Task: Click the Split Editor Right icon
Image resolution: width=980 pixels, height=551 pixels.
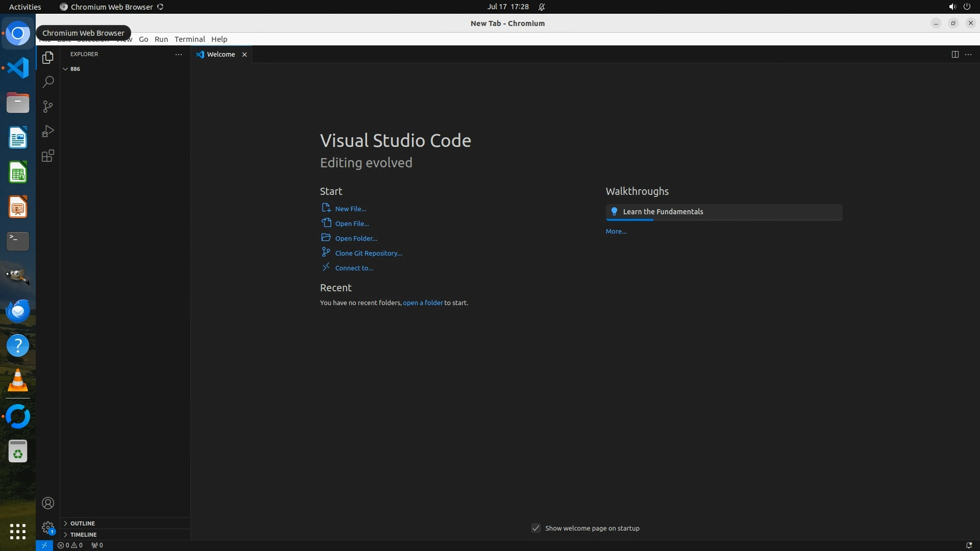Action: pos(955,55)
